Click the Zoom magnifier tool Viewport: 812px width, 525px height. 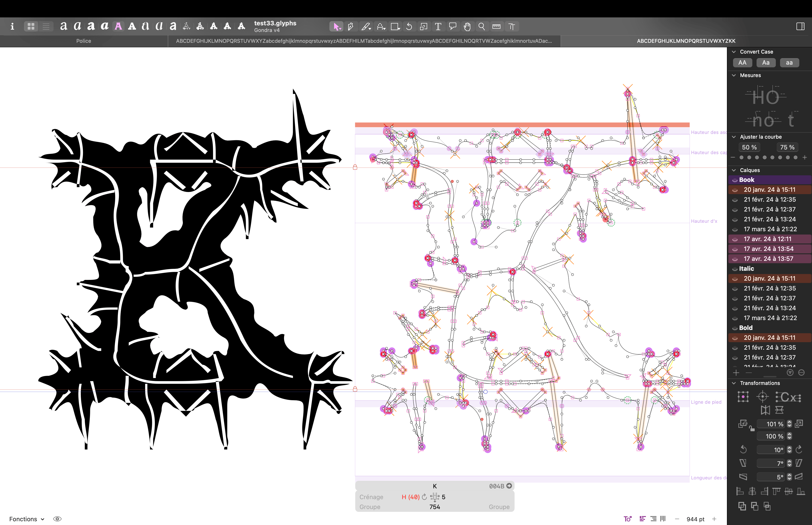481,27
